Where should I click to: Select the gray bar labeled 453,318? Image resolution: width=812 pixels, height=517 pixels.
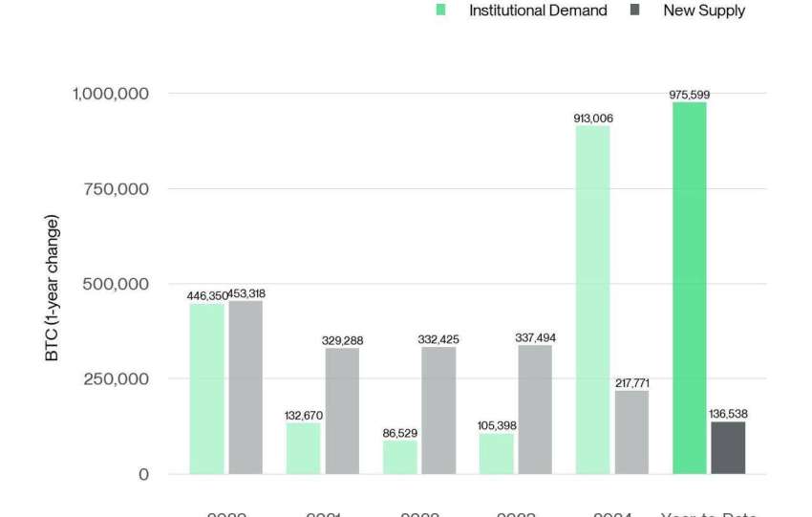coord(246,387)
